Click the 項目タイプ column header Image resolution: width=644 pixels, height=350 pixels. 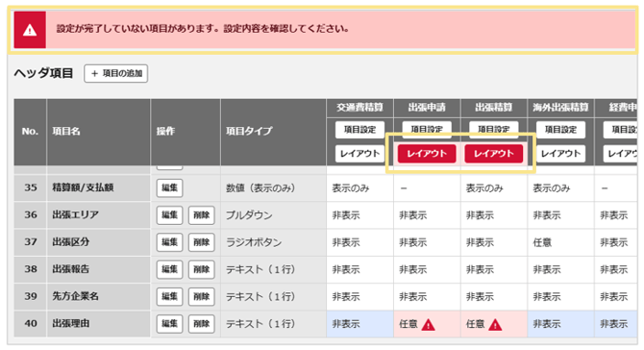249,132
